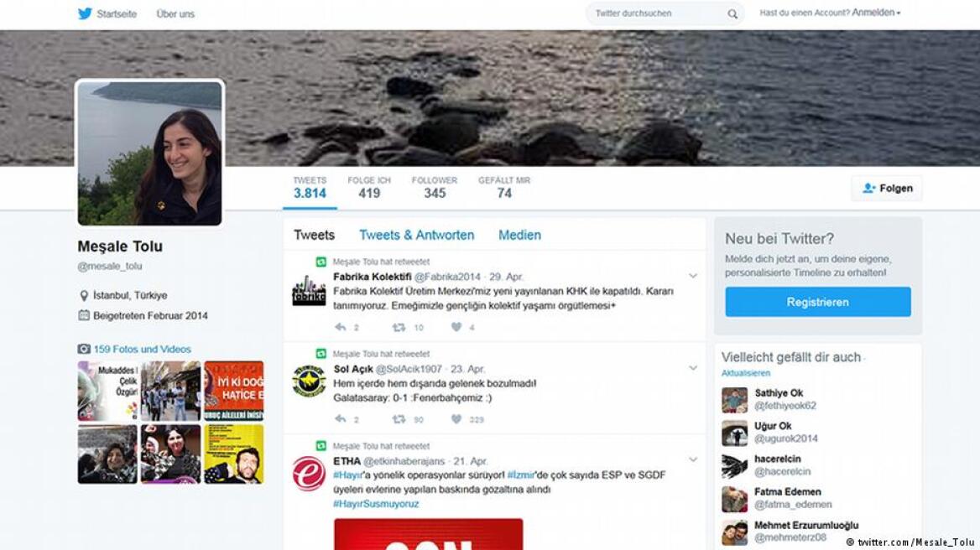Image resolution: width=980 pixels, height=550 pixels.
Task: Click the #HayırSusmuyoruz hashtag
Action: click(x=375, y=504)
